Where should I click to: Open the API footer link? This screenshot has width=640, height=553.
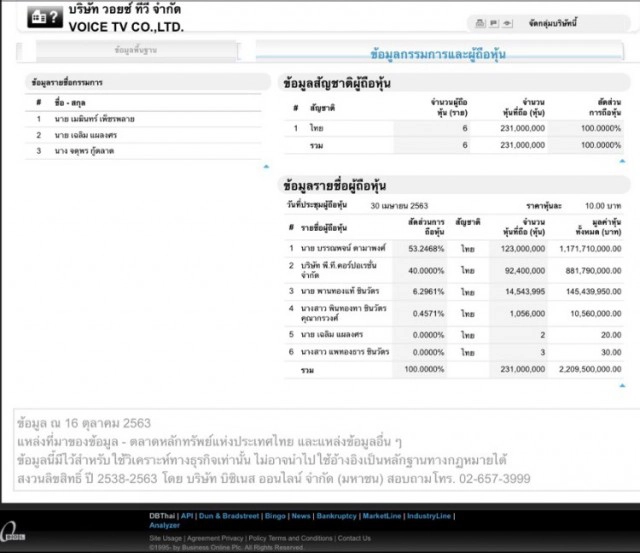click(x=187, y=516)
